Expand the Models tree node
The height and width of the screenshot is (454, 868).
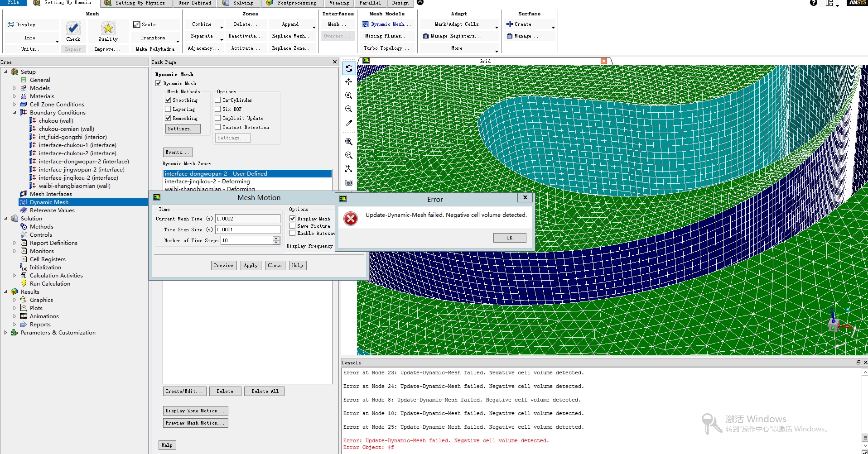(x=14, y=88)
